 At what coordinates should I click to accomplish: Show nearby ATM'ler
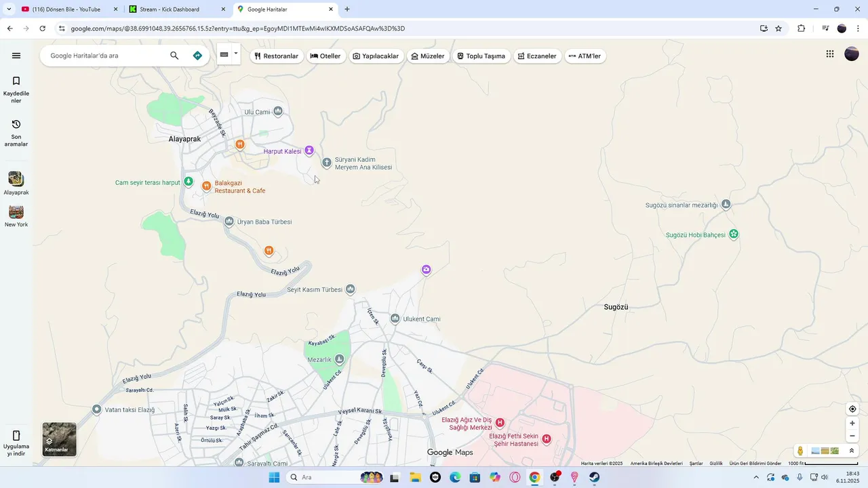coord(585,56)
